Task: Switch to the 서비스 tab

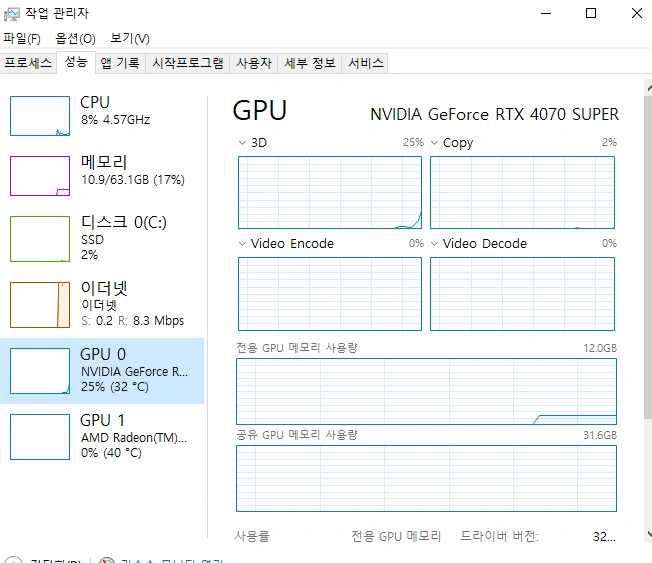Action: (366, 63)
